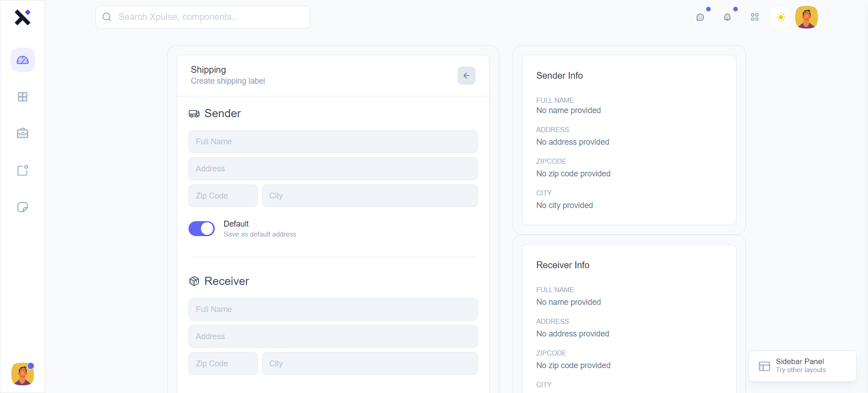Image resolution: width=868 pixels, height=393 pixels.
Task: Open the profile avatar at top right
Action: click(807, 17)
